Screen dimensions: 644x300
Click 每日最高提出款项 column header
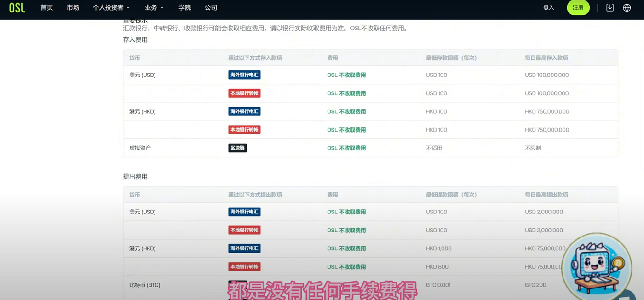(x=546, y=195)
